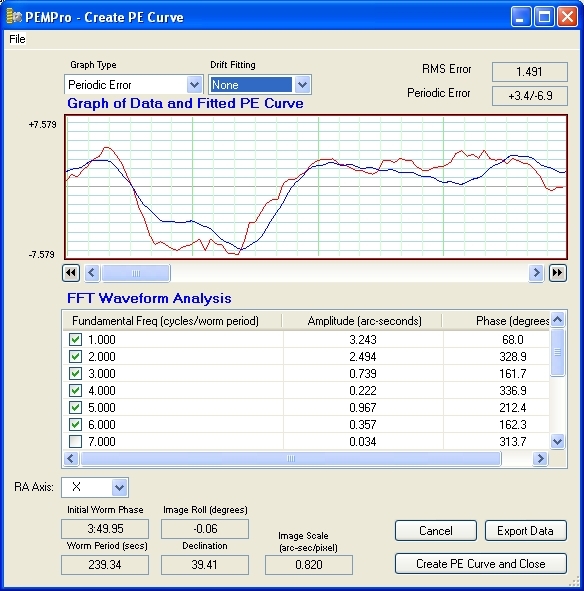Uncheck the 6.000 frequency checkbox
This screenshot has height=591, width=584.
click(x=75, y=424)
